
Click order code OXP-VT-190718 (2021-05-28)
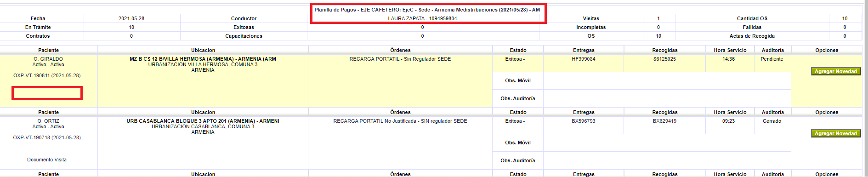coord(47,137)
